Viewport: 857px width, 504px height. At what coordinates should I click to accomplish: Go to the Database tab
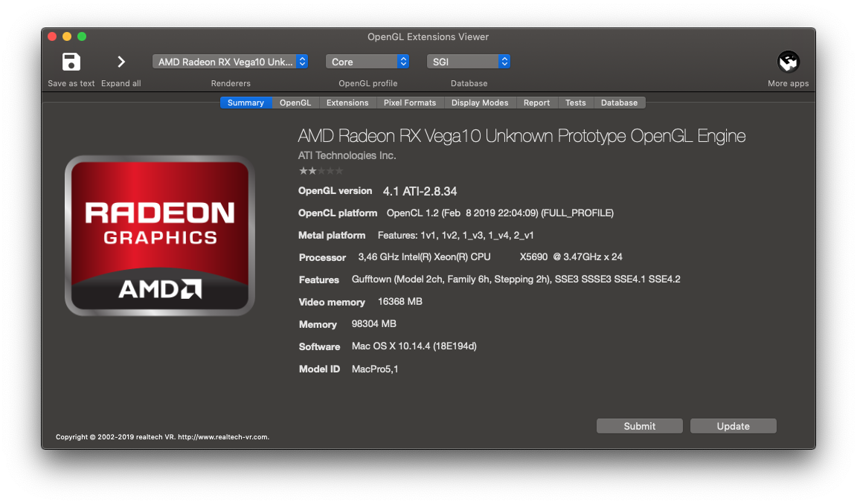click(619, 103)
